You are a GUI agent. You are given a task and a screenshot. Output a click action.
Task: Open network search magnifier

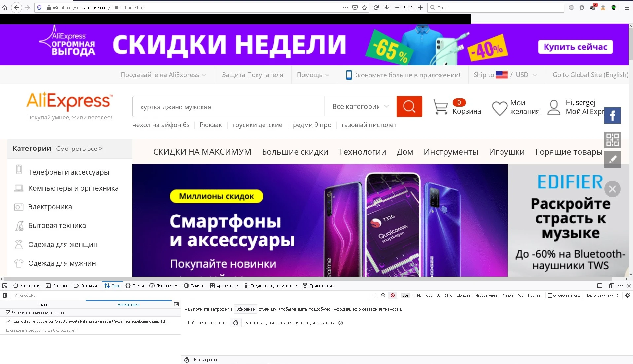pos(383,295)
